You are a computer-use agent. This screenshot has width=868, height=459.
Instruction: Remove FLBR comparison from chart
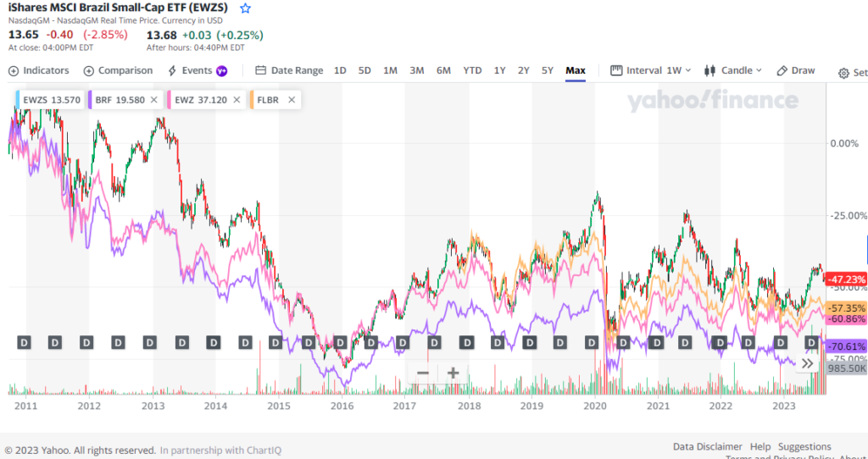click(292, 100)
